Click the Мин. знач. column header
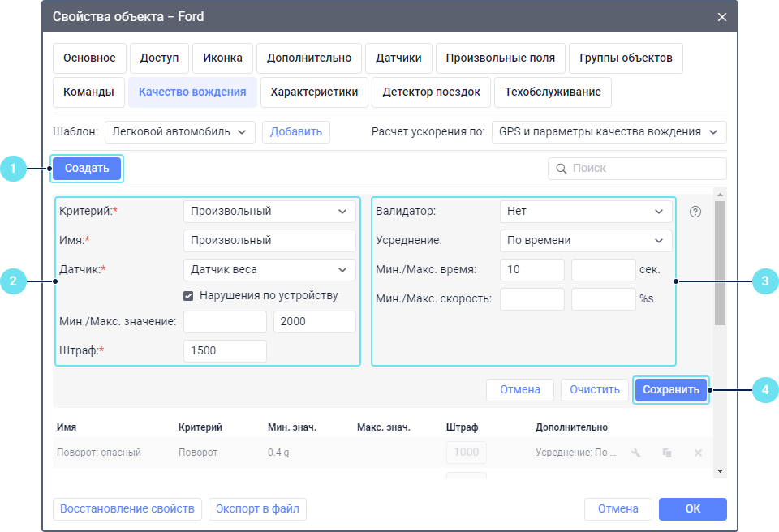Image resolution: width=779 pixels, height=532 pixels. 292,427
